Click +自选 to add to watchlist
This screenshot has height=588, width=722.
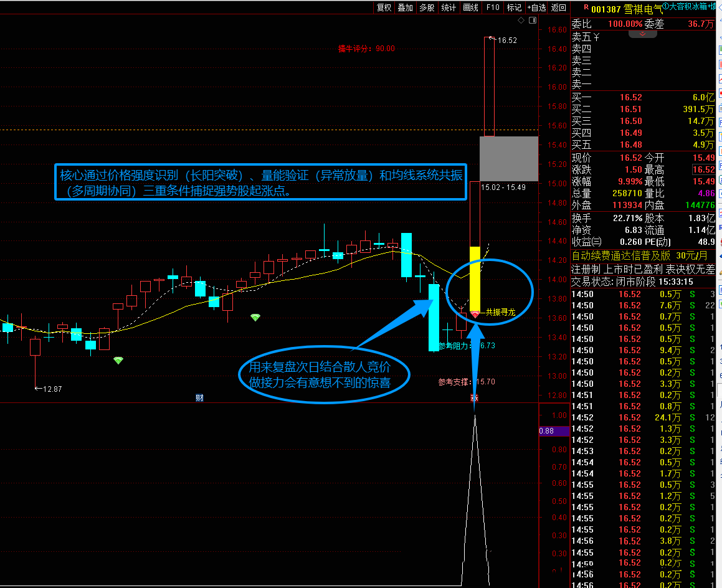click(x=536, y=7)
